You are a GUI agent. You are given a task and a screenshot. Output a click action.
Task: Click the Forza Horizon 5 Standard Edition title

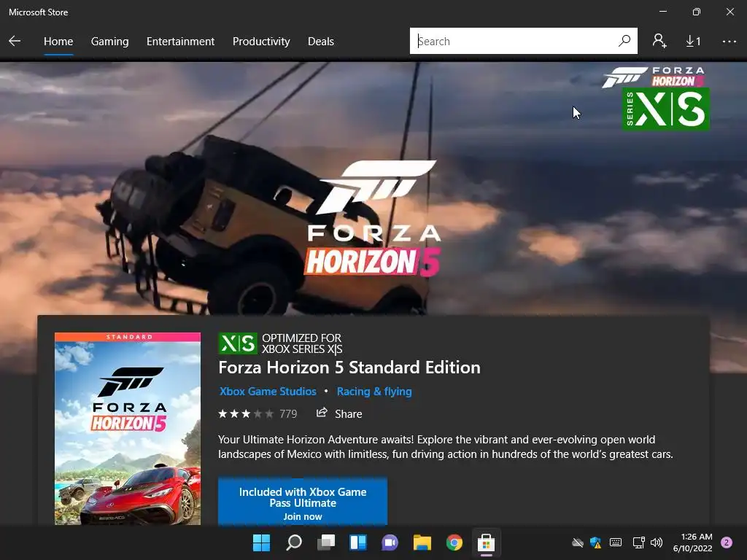pyautogui.click(x=349, y=367)
